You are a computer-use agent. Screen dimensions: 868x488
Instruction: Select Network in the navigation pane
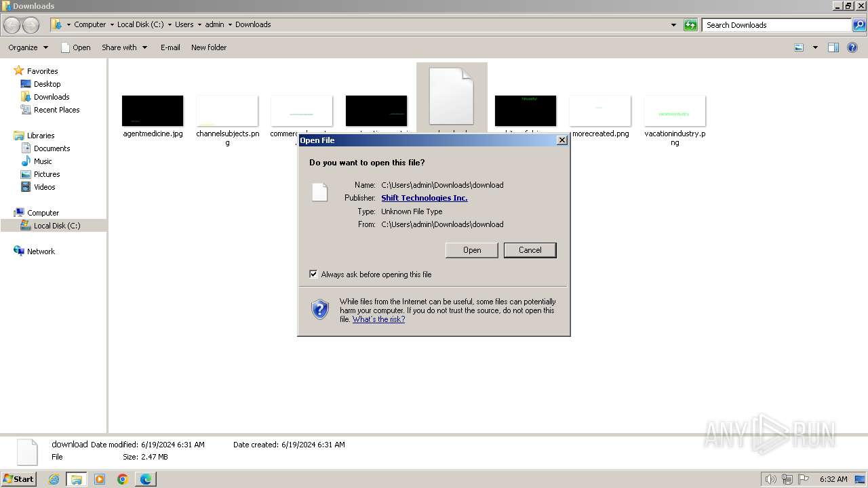pyautogui.click(x=41, y=251)
